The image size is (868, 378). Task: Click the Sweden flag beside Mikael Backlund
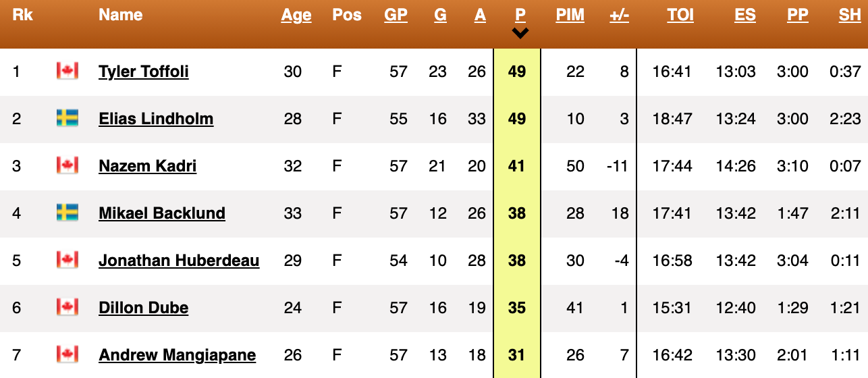point(67,213)
